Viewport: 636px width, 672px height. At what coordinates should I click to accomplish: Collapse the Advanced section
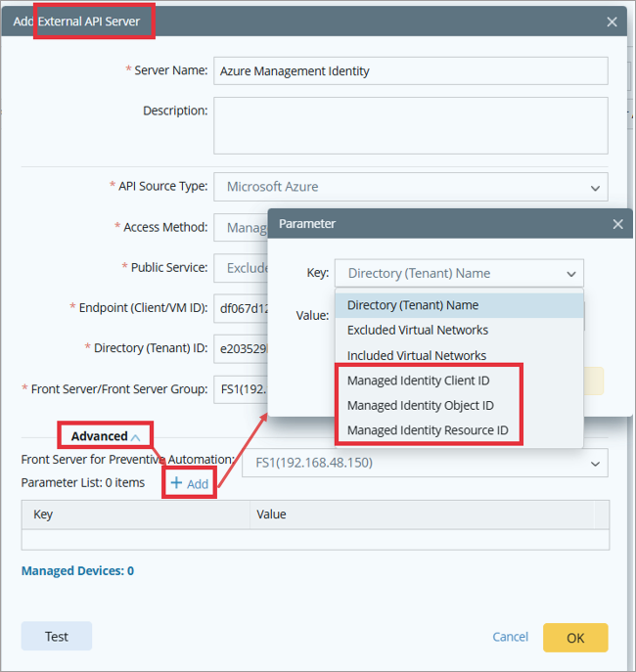pos(135,437)
